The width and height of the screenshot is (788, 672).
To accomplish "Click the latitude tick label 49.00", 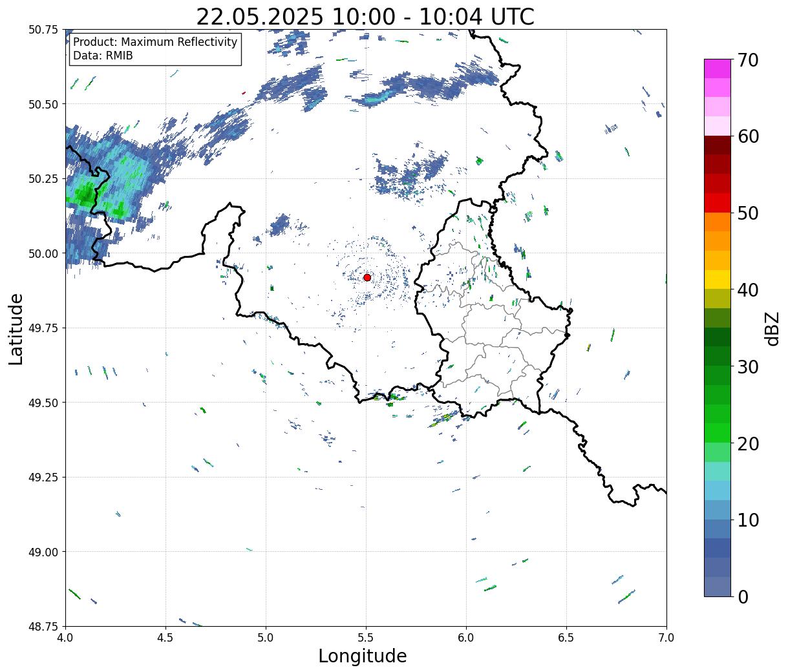I will tap(43, 552).
